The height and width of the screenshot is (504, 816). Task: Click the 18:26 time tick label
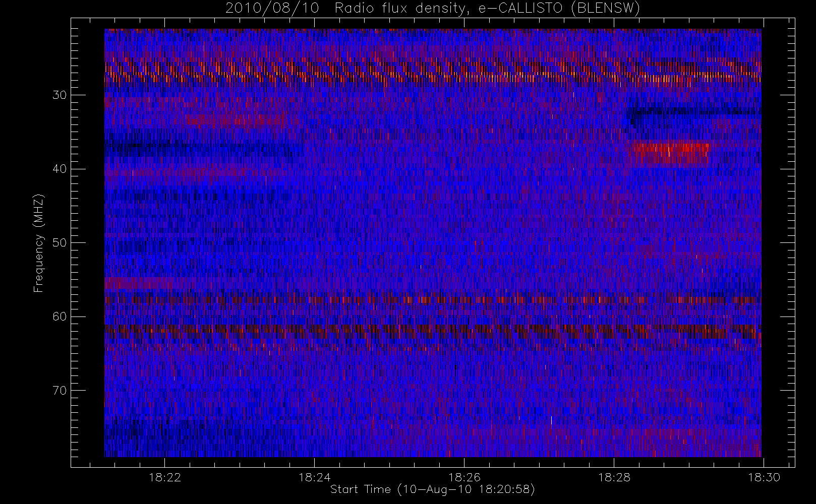[464, 477]
